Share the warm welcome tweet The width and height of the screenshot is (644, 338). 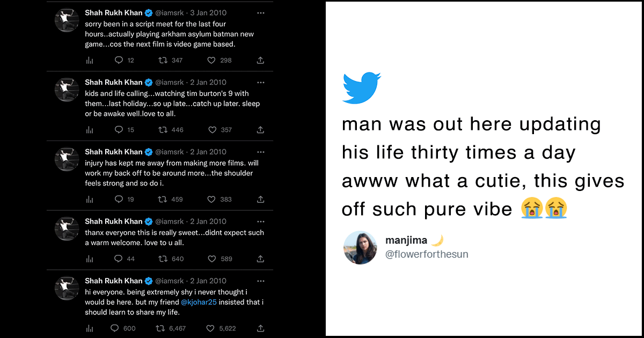(x=260, y=259)
